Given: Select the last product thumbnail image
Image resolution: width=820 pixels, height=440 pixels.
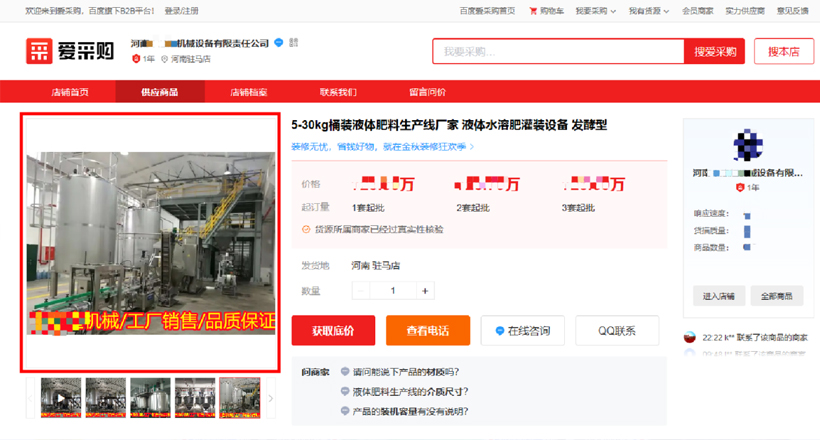Looking at the screenshot, I should [240, 398].
